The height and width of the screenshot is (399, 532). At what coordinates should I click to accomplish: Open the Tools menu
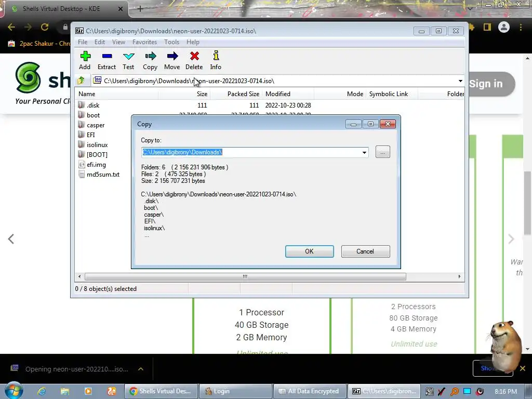[171, 42]
